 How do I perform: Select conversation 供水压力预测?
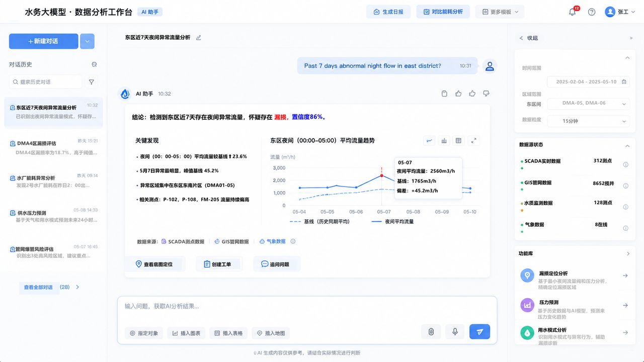(53, 216)
